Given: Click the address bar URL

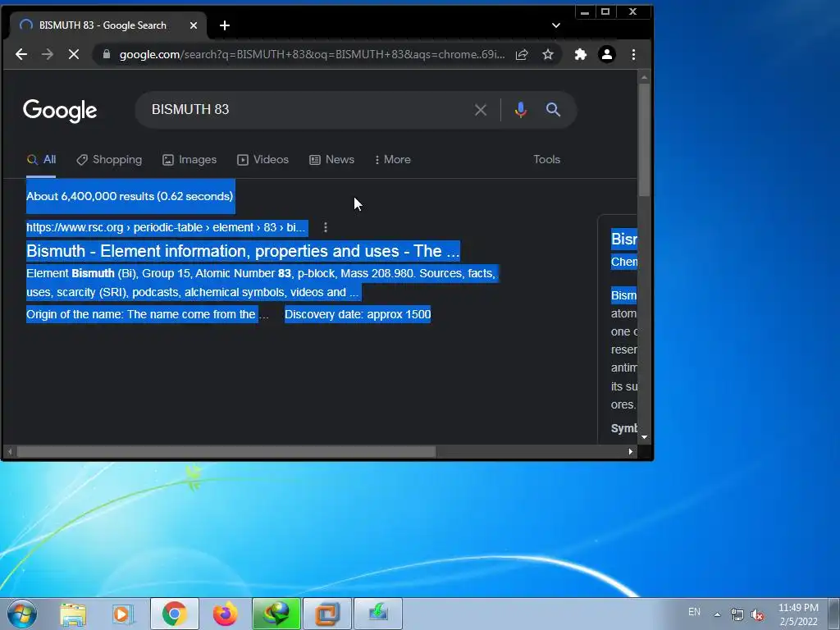Looking at the screenshot, I should coord(312,54).
